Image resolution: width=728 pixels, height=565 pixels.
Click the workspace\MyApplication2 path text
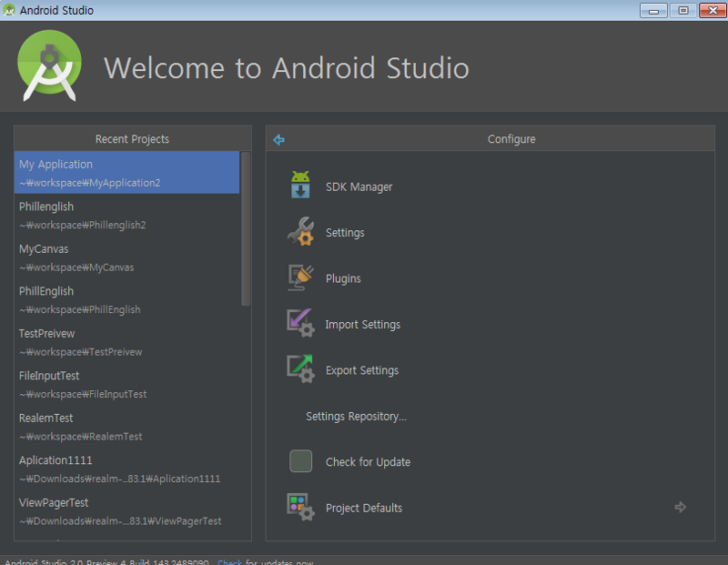pos(89,183)
